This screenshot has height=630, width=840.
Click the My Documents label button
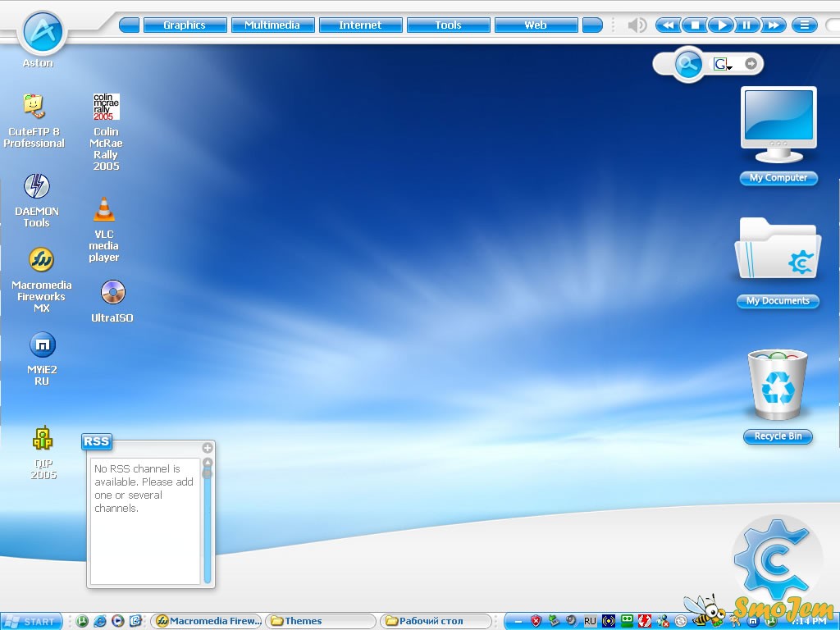click(x=778, y=301)
